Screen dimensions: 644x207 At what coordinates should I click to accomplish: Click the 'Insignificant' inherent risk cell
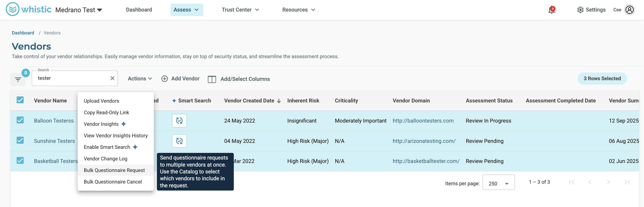pyautogui.click(x=302, y=121)
